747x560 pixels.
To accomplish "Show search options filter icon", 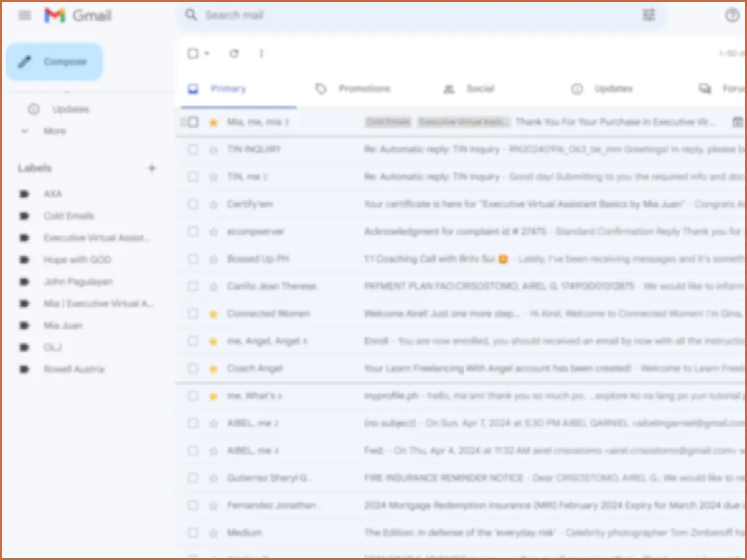I will 649,15.
